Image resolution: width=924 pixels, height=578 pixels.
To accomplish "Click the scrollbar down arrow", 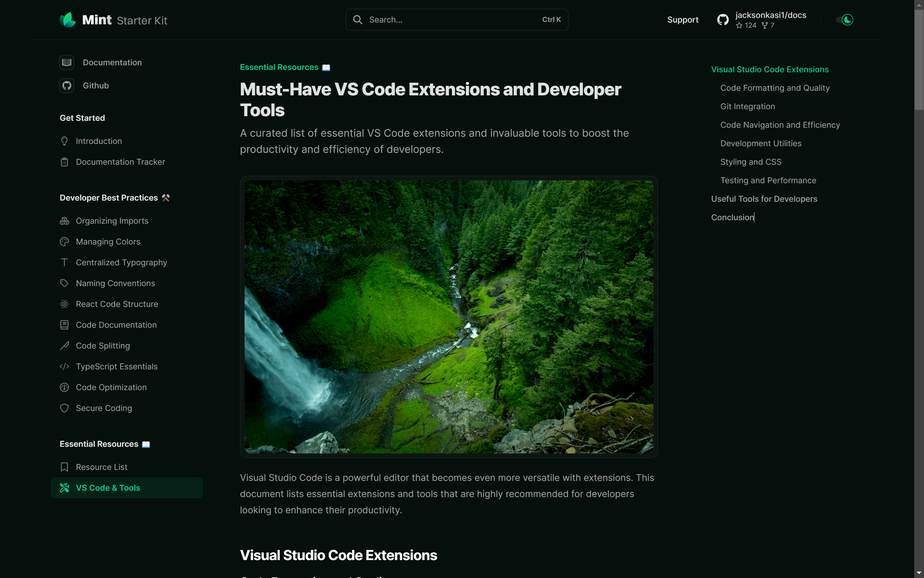I will (919, 573).
